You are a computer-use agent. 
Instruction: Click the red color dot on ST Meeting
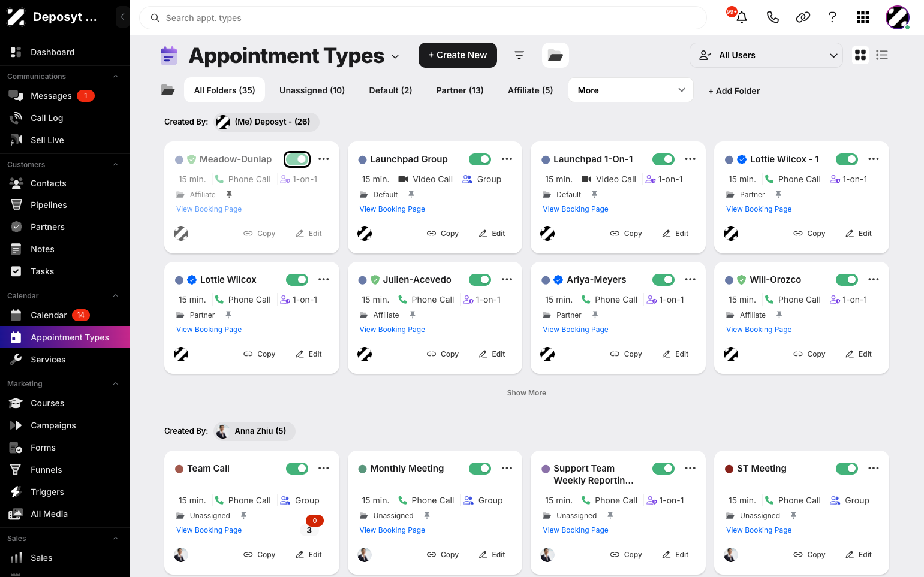tap(729, 469)
